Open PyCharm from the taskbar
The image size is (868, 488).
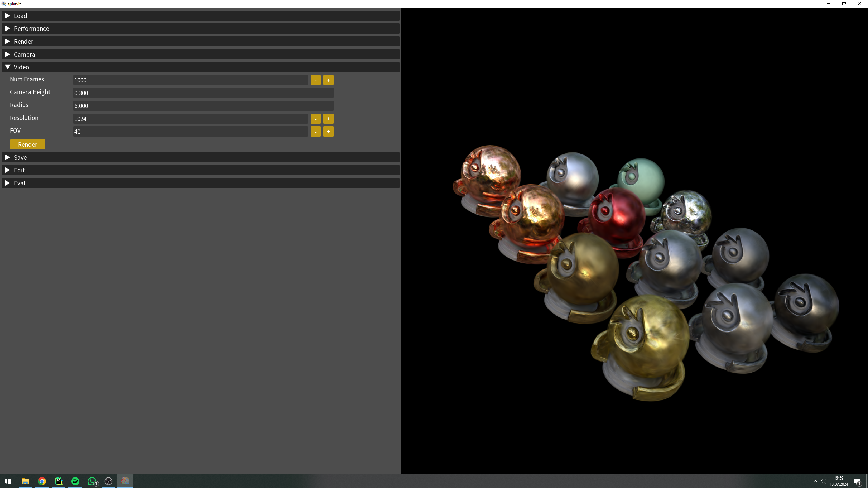coord(59,481)
